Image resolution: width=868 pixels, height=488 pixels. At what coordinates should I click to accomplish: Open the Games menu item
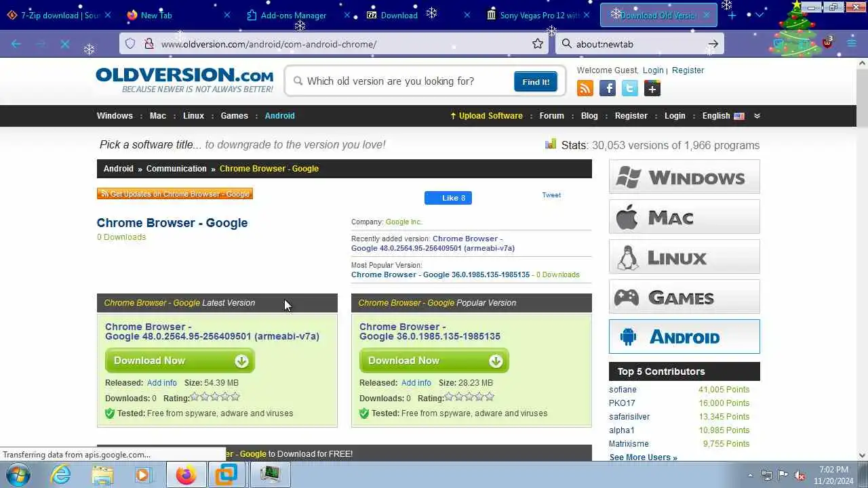[235, 116]
